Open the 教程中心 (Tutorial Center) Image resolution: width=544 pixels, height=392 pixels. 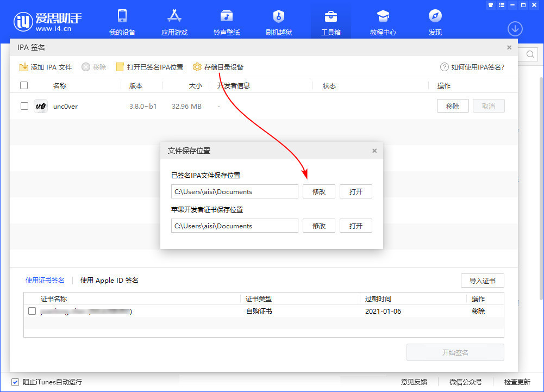click(x=383, y=21)
